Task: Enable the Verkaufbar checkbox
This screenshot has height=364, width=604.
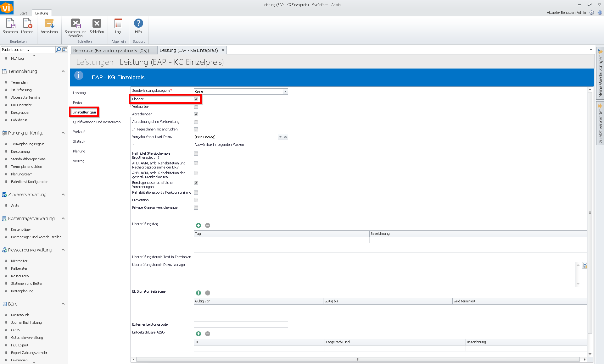Action: tap(196, 107)
